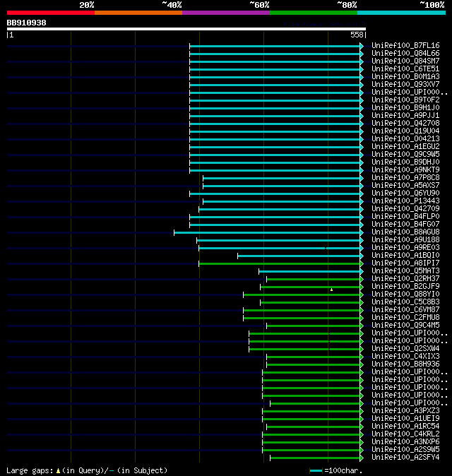Screen dimensions: 452x476
Task: Click the cyan alignment bar of UniRef100_A9RE03
Action: pos(280,249)
